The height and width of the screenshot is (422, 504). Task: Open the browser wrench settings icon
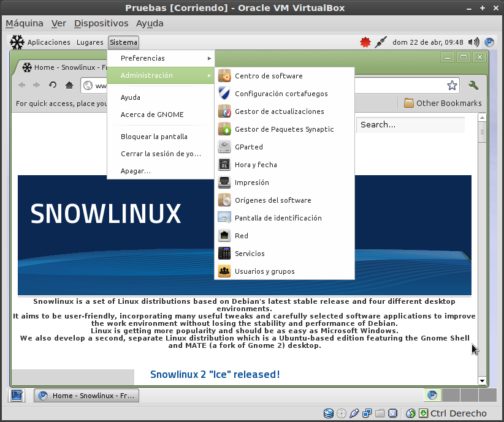click(473, 85)
